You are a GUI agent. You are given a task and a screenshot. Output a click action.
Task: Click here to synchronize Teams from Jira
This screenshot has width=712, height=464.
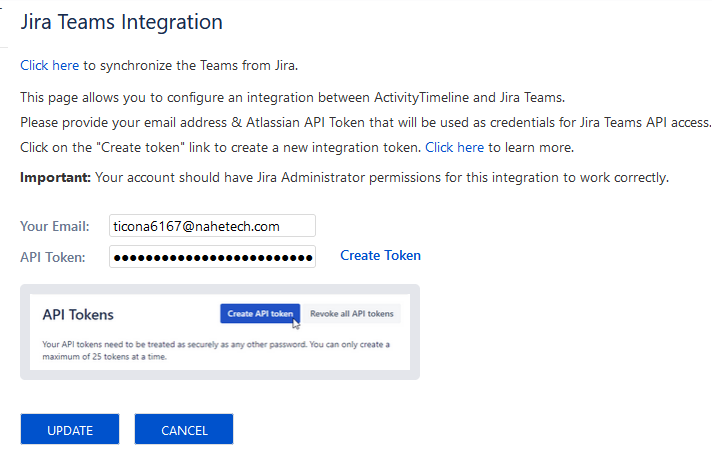pyautogui.click(x=49, y=65)
